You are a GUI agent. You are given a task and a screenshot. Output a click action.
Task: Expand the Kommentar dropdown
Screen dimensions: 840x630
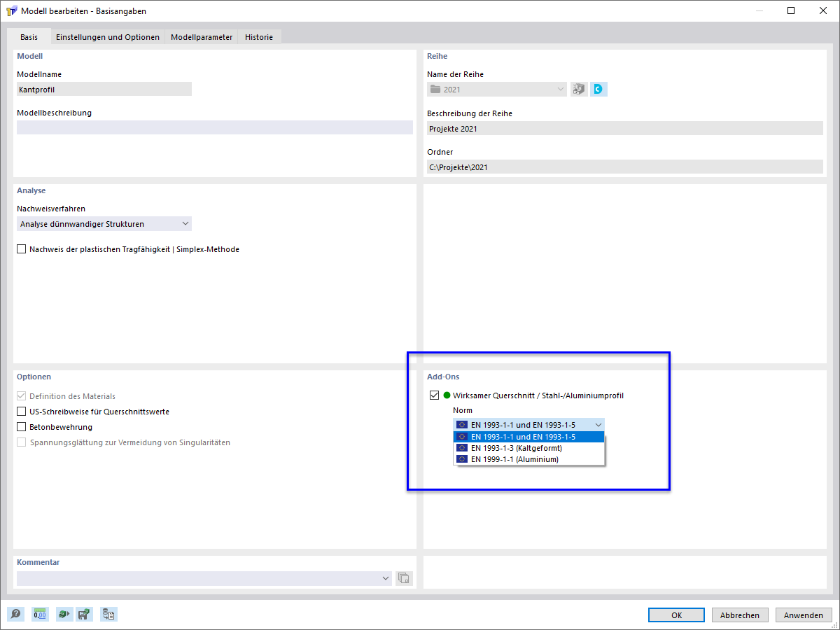(x=386, y=578)
